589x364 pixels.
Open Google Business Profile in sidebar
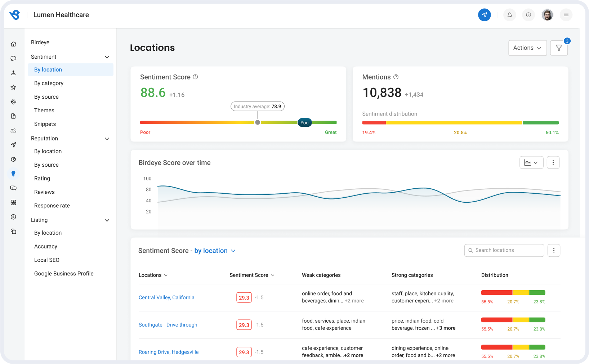coord(64,274)
